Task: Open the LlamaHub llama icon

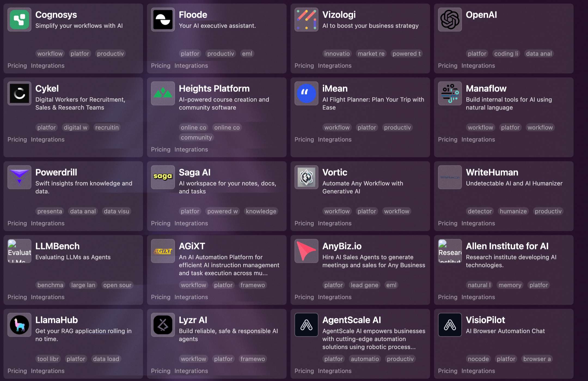Action: [19, 325]
